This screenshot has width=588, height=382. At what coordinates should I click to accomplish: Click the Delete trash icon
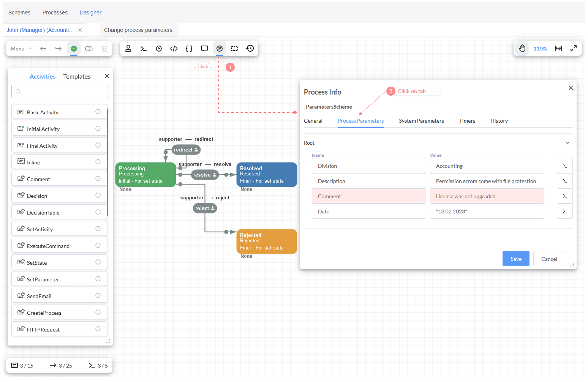104,49
